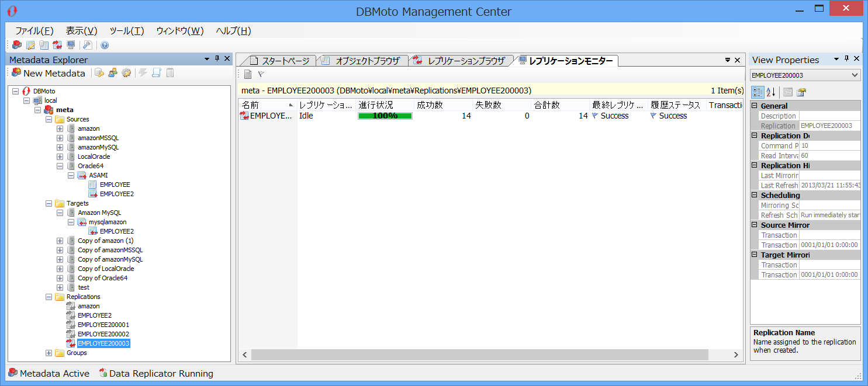Viewport: 868px width, 386px height.
Task: Switch properties to categorized view
Action: [x=758, y=92]
